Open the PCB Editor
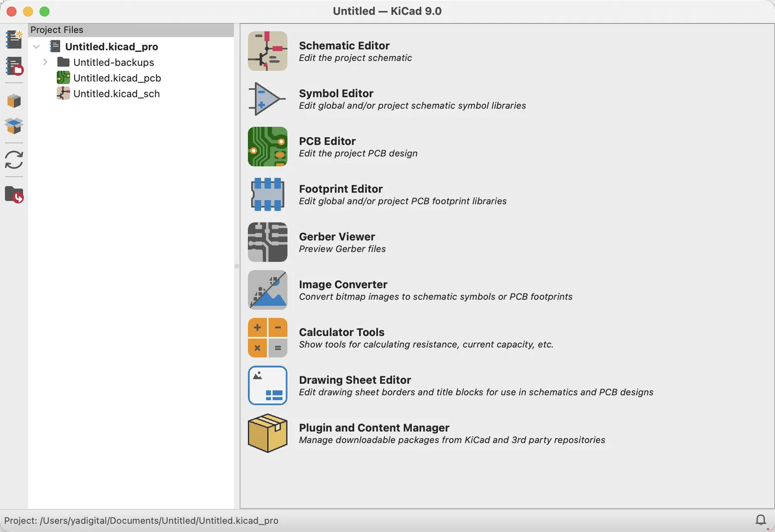The image size is (775, 532). tap(328, 146)
